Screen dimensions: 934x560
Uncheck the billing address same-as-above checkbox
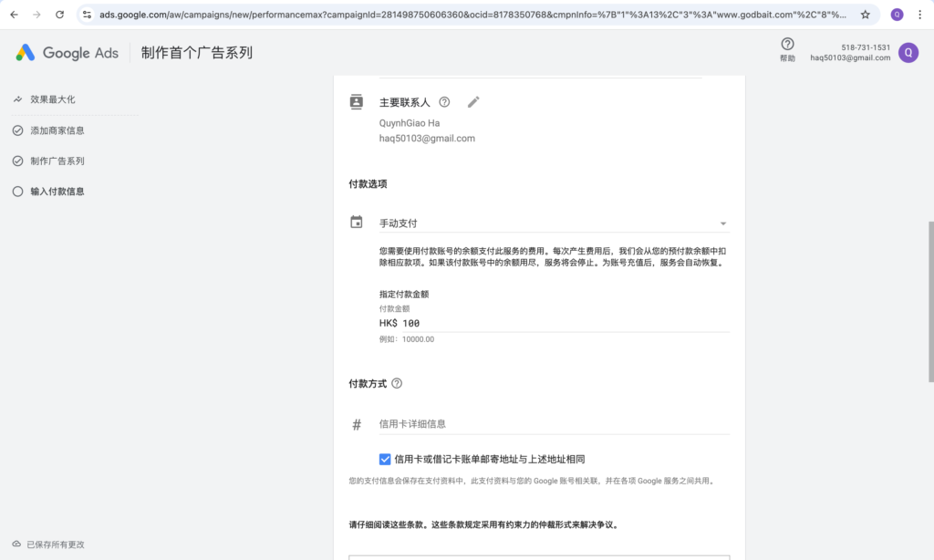point(385,459)
